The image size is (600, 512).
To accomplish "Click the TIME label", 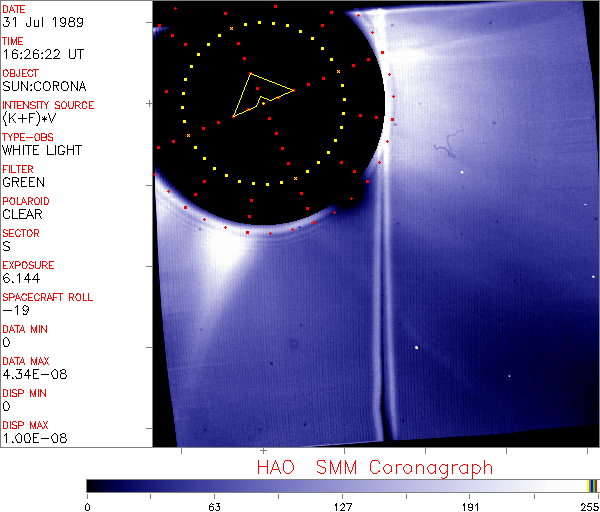I will coord(13,41).
